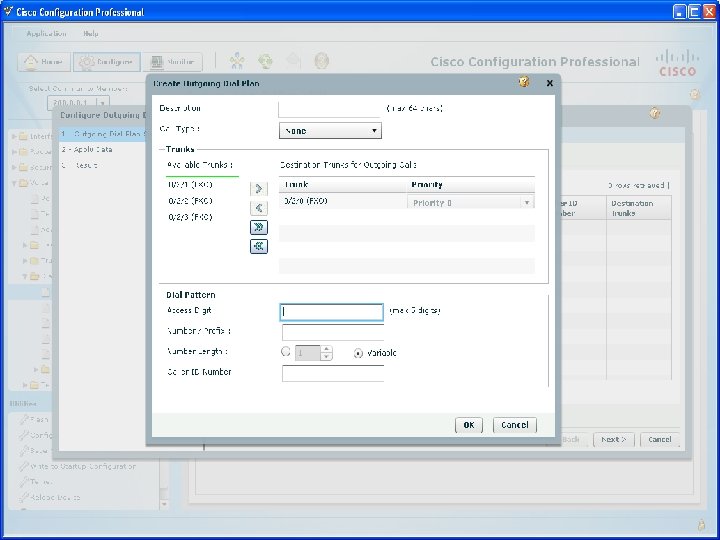Open the Help menu
Screen dimensions: 720x540
click(x=91, y=34)
